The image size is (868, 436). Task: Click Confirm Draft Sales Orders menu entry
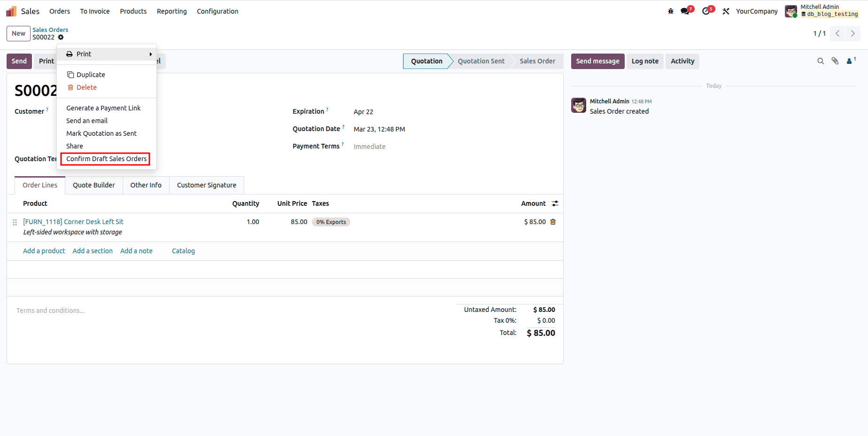(105, 159)
